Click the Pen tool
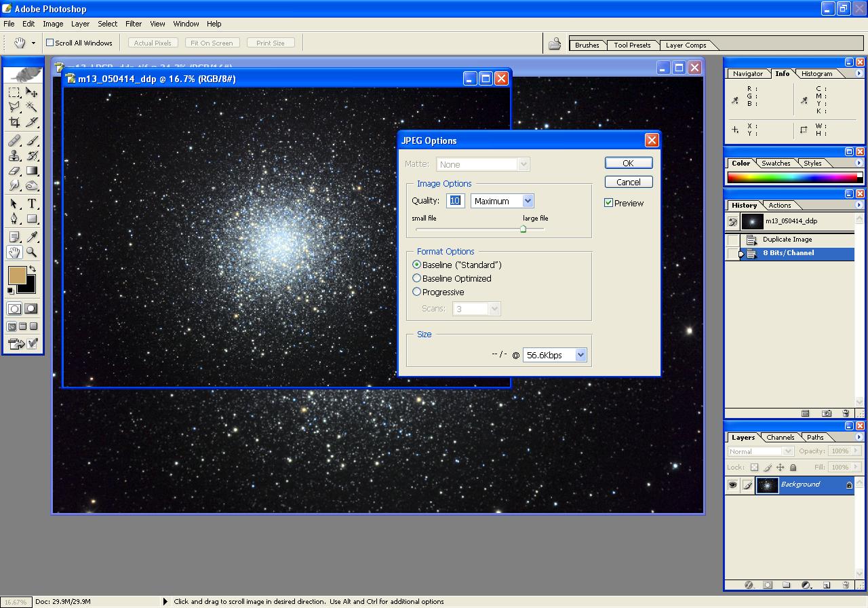 pos(14,219)
